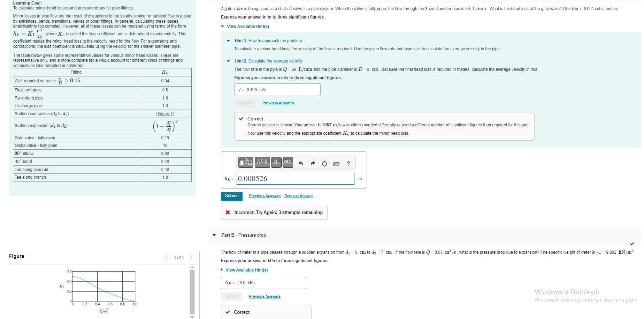644x319 pixels.
Task: Undo the last answer edit
Action: coord(301,163)
